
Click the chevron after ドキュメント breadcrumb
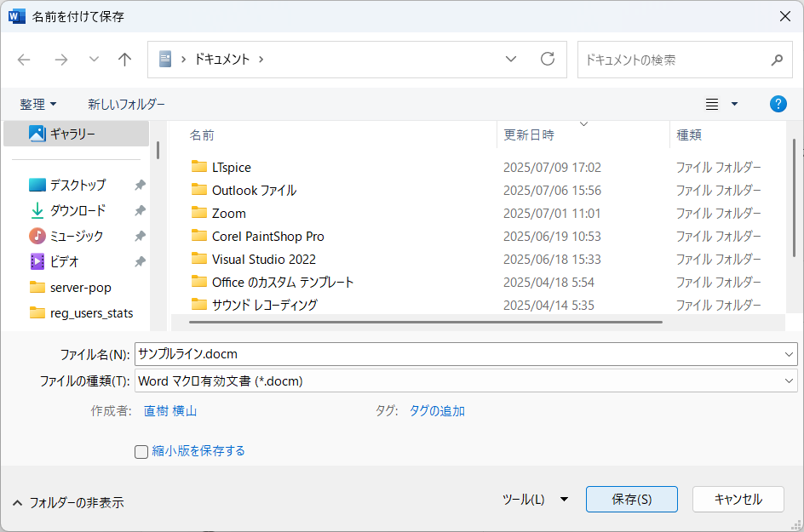(261, 60)
